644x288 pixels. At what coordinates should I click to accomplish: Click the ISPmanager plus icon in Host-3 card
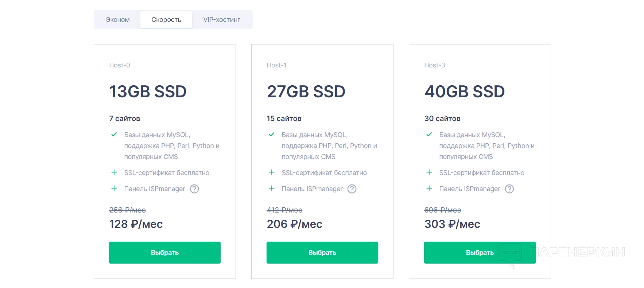[429, 188]
